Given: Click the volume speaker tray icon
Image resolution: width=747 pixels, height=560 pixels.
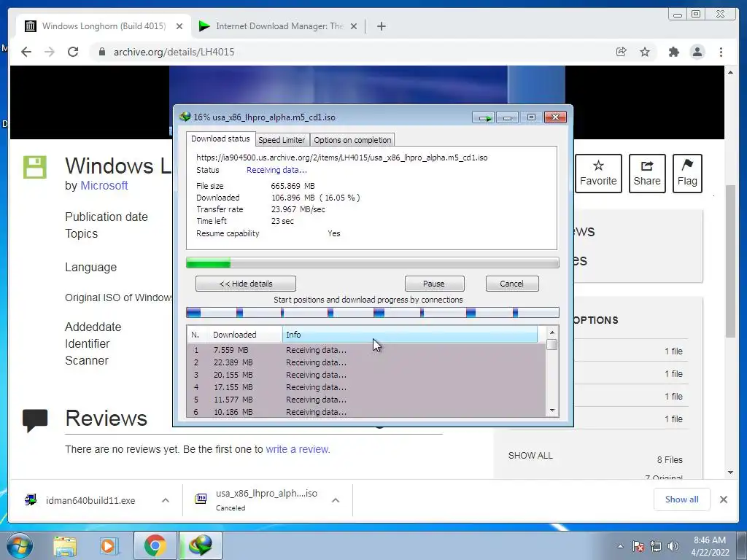Looking at the screenshot, I should [x=673, y=546].
